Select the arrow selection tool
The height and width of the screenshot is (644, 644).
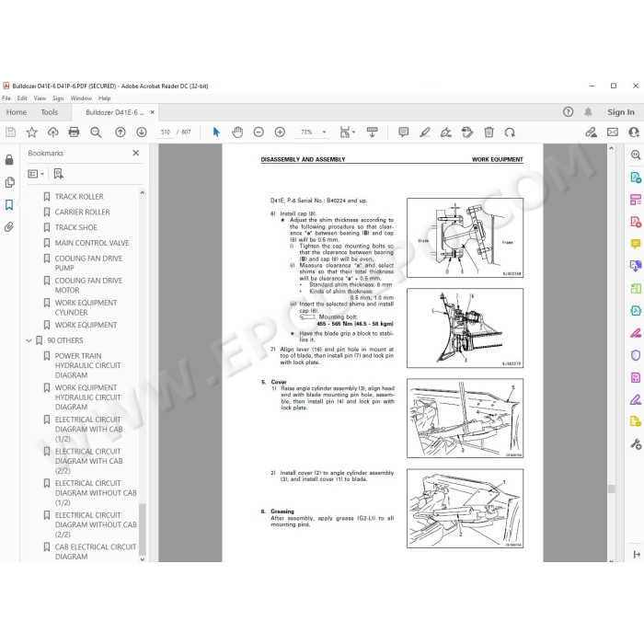(x=216, y=132)
